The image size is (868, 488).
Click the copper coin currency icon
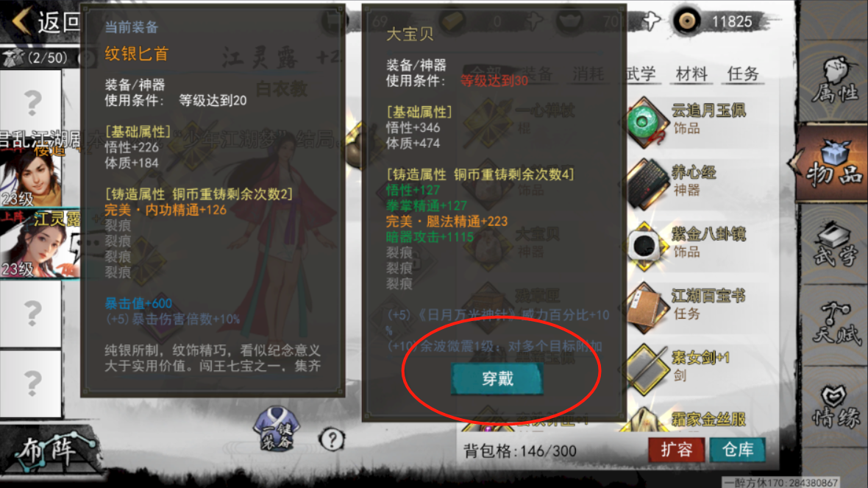coord(687,21)
